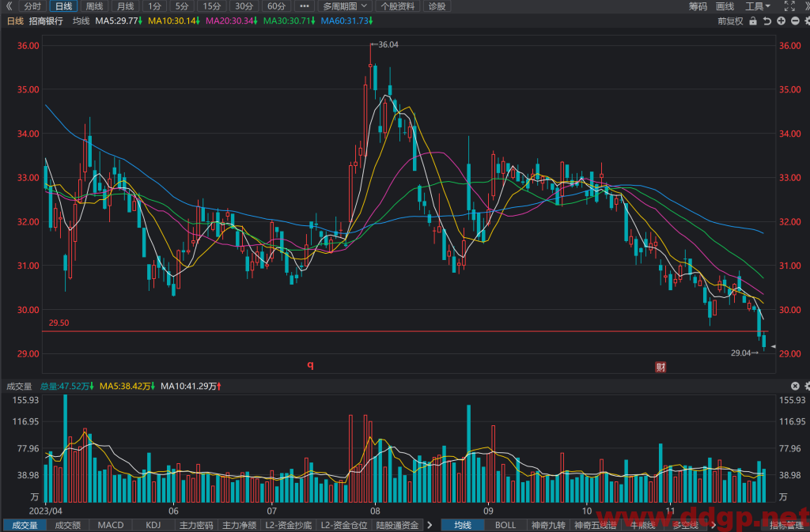Open the 多周期图 dropdown
Viewport: 810px width, 532px height.
[x=345, y=6]
